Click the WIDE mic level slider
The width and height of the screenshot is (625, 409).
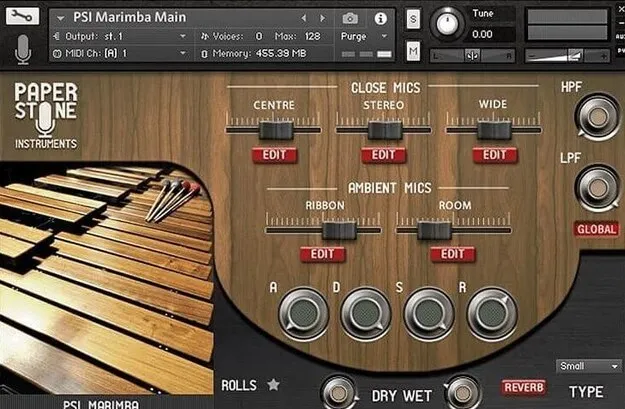point(494,130)
